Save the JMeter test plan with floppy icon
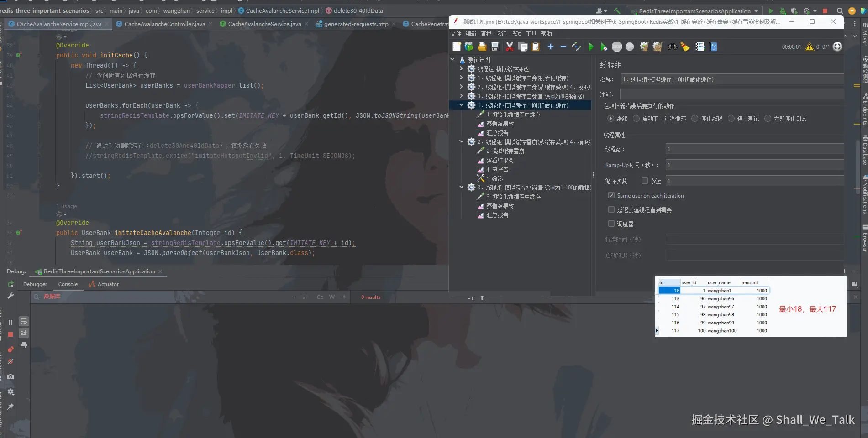This screenshot has width=868, height=438. [494, 47]
